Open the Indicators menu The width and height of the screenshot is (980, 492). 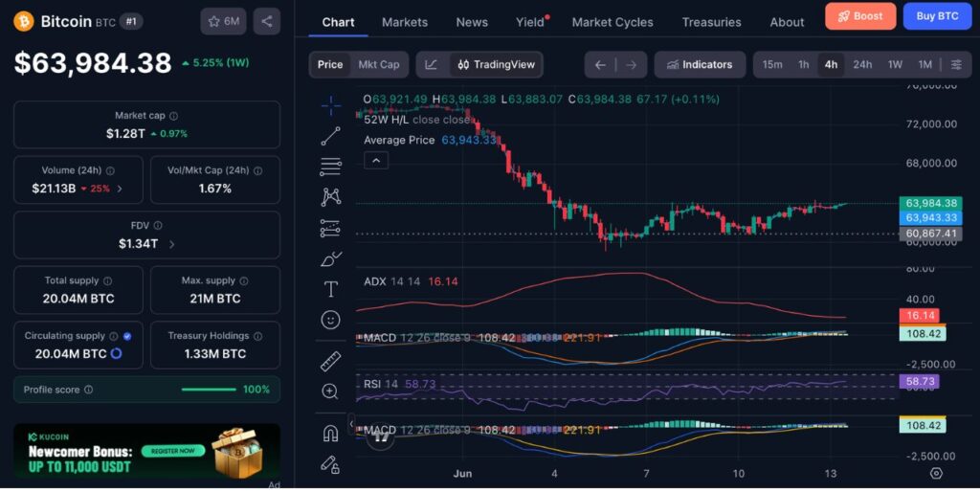tap(700, 65)
